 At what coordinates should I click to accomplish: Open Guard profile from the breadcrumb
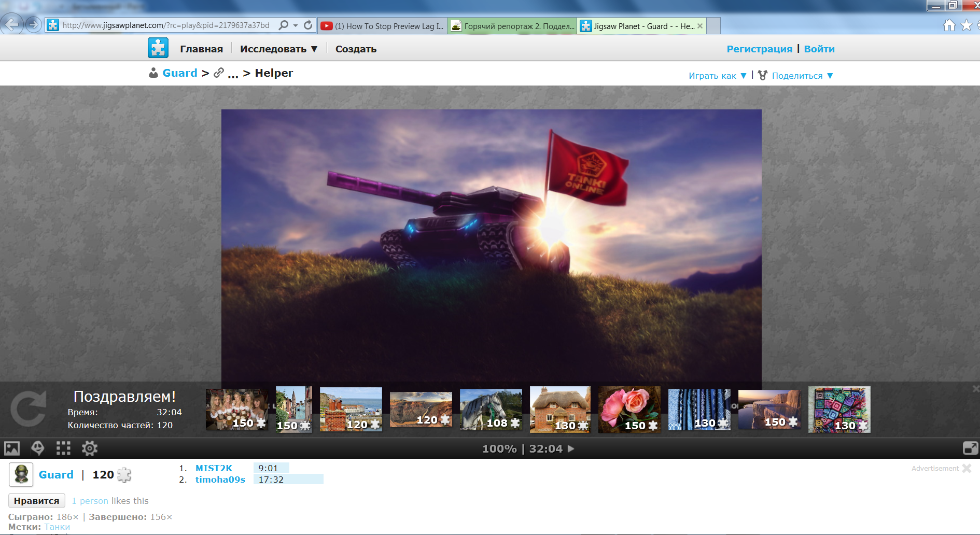pos(180,73)
